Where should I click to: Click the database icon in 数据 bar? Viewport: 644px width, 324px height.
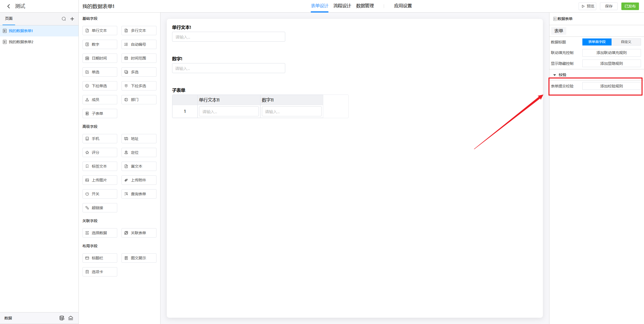(x=62, y=318)
